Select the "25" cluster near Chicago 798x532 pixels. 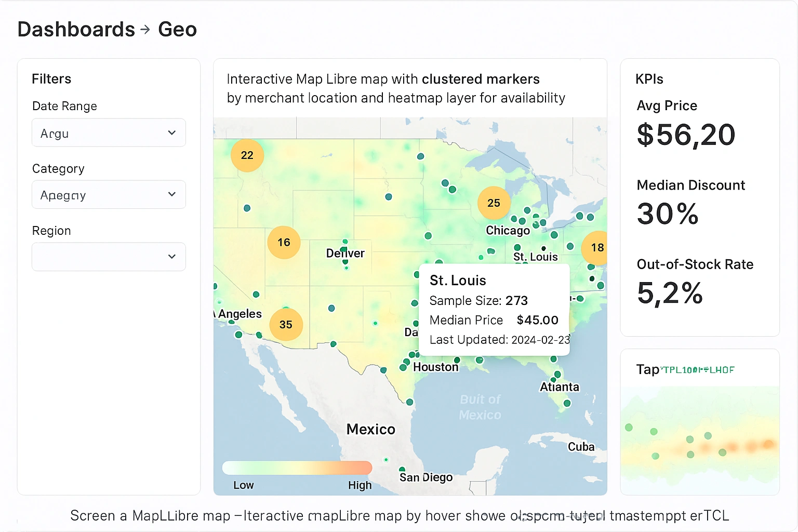(494, 203)
